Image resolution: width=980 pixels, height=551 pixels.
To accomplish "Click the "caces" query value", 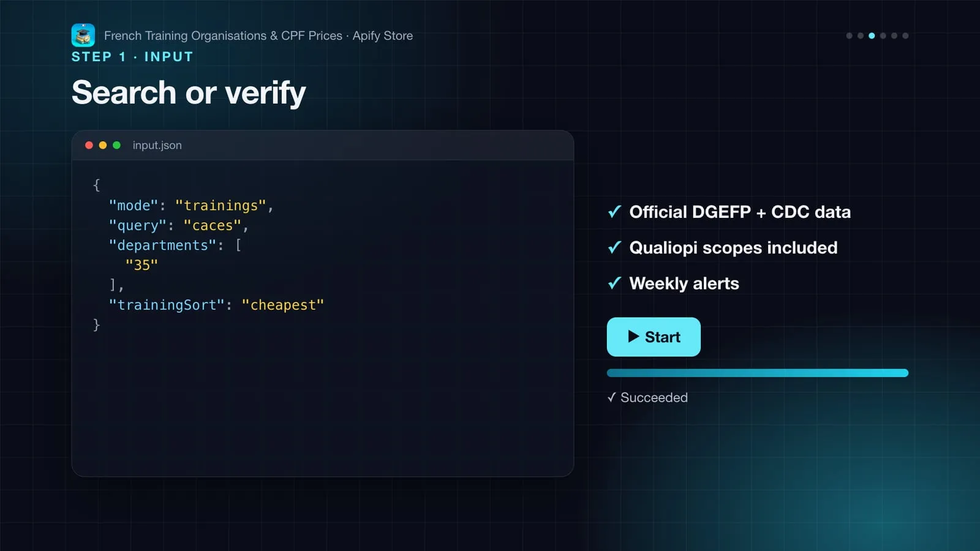I will click(212, 225).
